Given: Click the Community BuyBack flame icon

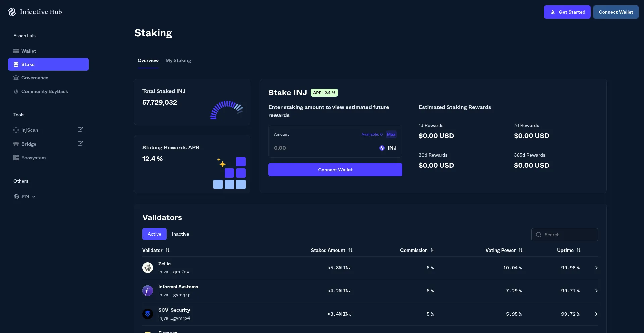Looking at the screenshot, I should pyautogui.click(x=16, y=91).
